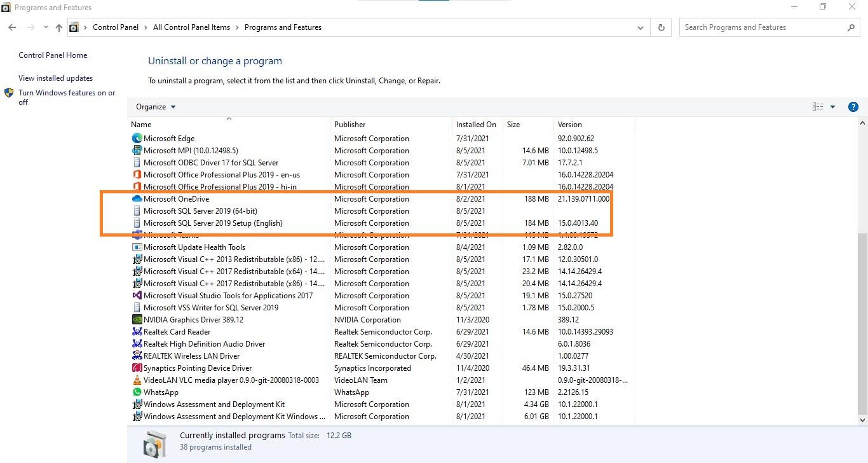The width and height of the screenshot is (868, 463).
Task: Sort programs by Name column
Action: (x=229, y=125)
